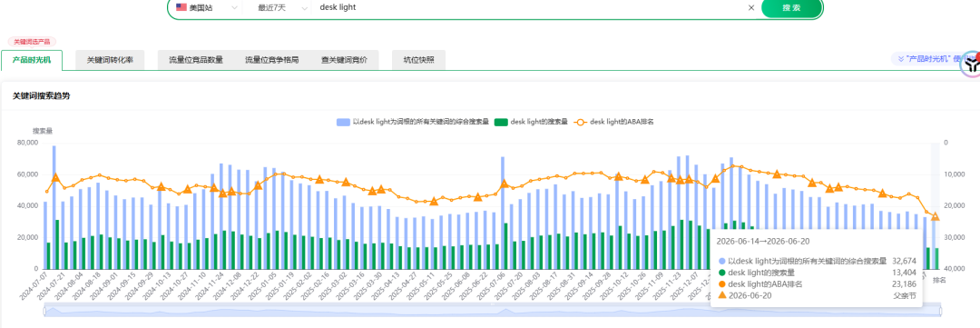Click the left handle of the timeline slider
Screen dimensions: 980x328
[x=44, y=311]
